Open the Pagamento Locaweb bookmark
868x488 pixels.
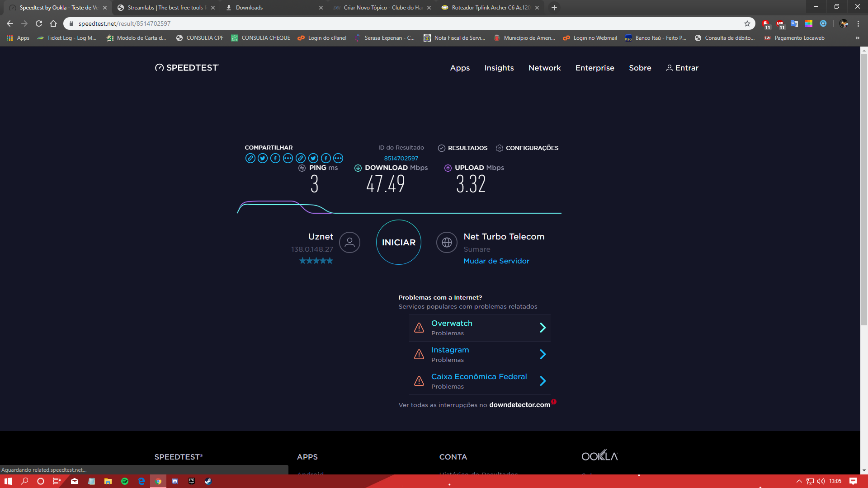point(794,38)
